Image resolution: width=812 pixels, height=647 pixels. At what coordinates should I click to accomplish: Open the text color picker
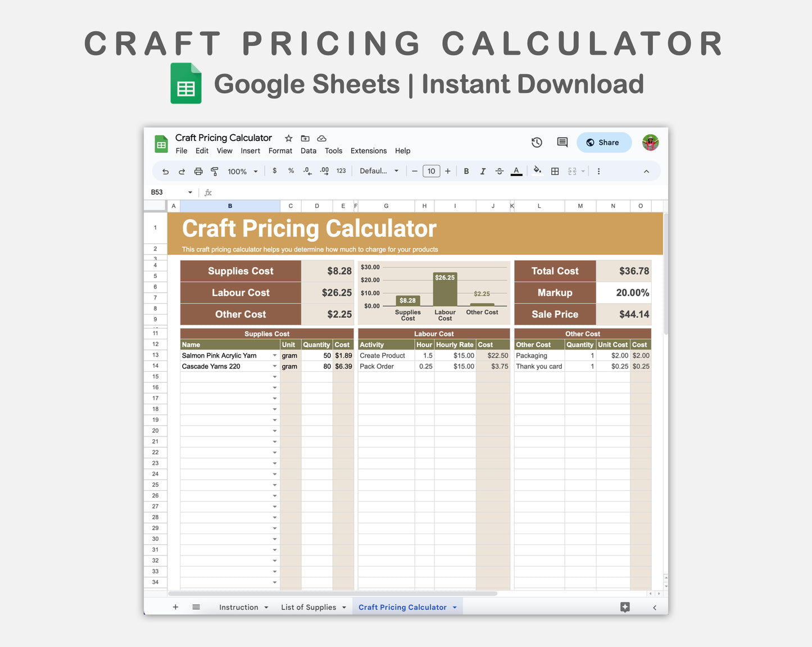click(x=516, y=171)
